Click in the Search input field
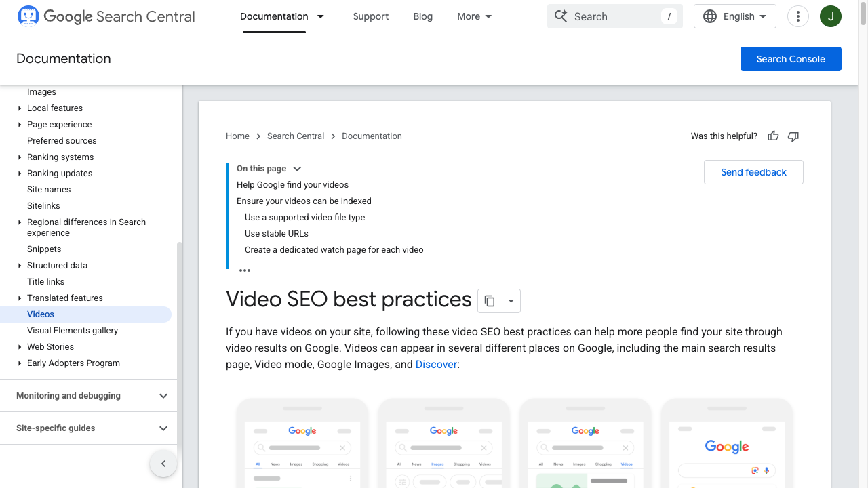868x488 pixels. click(x=614, y=16)
